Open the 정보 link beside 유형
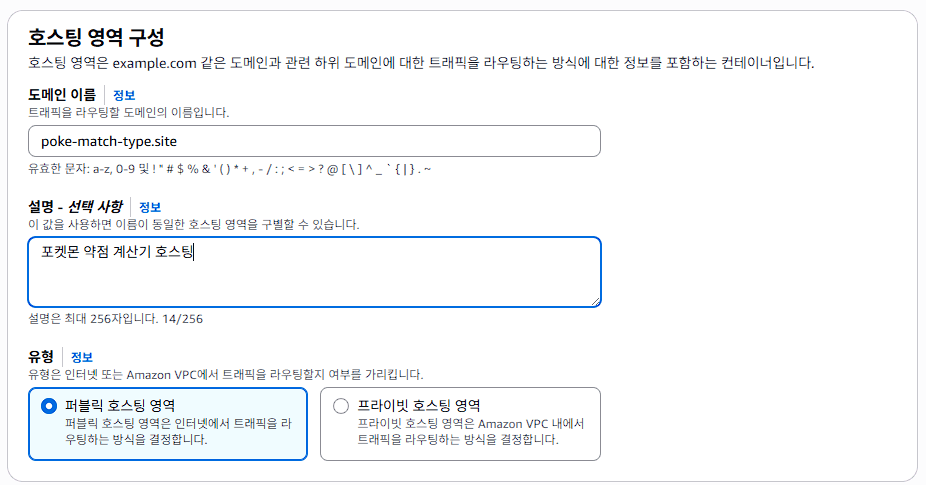Viewport: 926px width, 485px height. [x=82, y=357]
